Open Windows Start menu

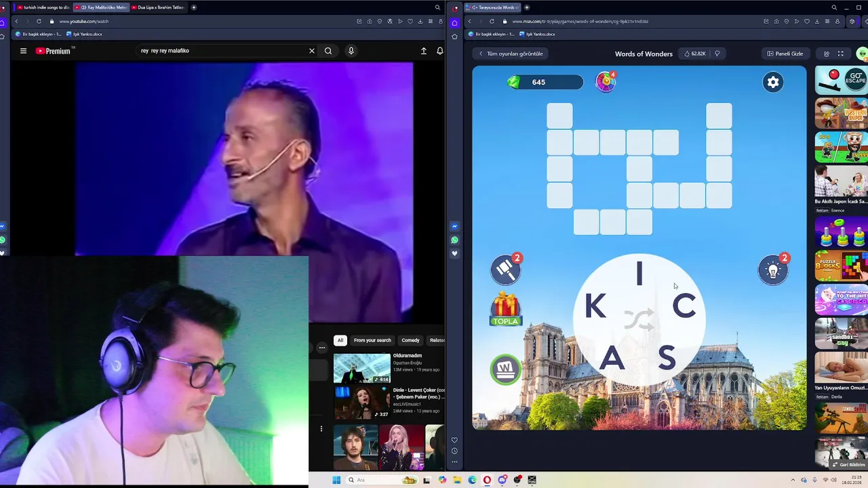pyautogui.click(x=336, y=480)
